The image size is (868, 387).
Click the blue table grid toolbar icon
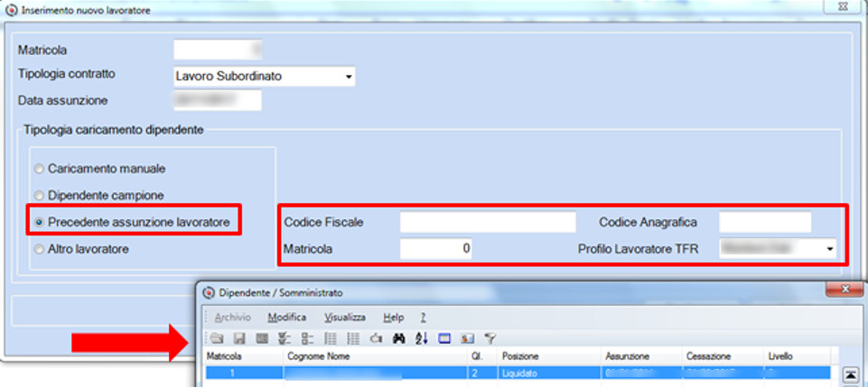click(x=444, y=337)
